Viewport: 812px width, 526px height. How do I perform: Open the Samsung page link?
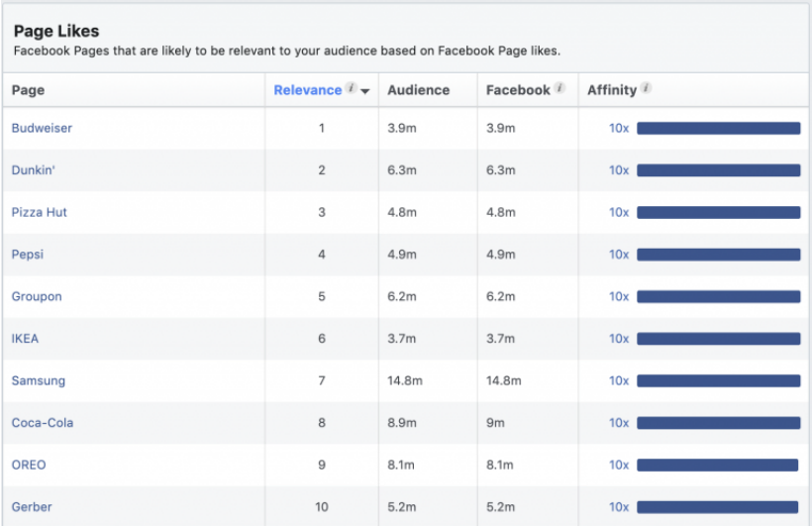click(x=39, y=381)
